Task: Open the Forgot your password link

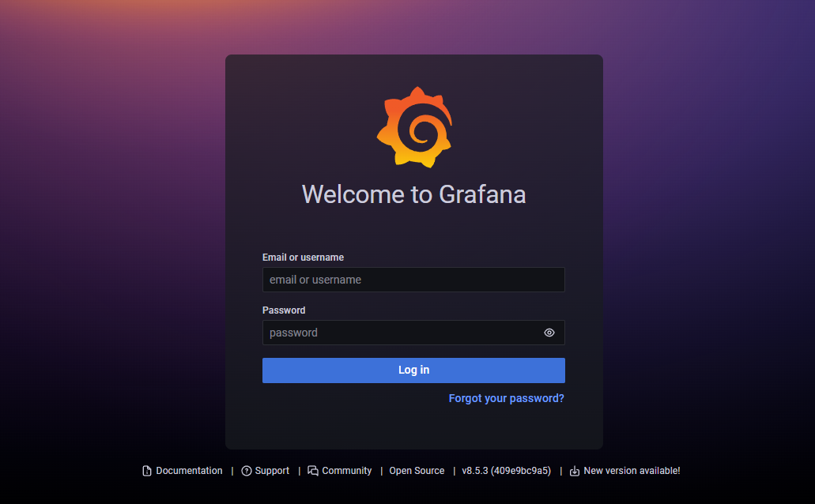Action: (x=506, y=398)
